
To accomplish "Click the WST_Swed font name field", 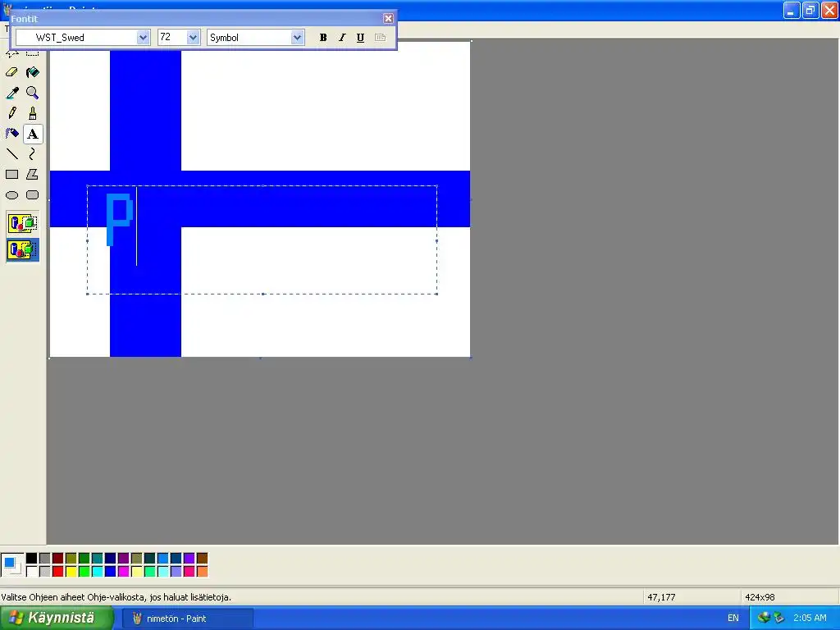I will pyautogui.click(x=76, y=38).
